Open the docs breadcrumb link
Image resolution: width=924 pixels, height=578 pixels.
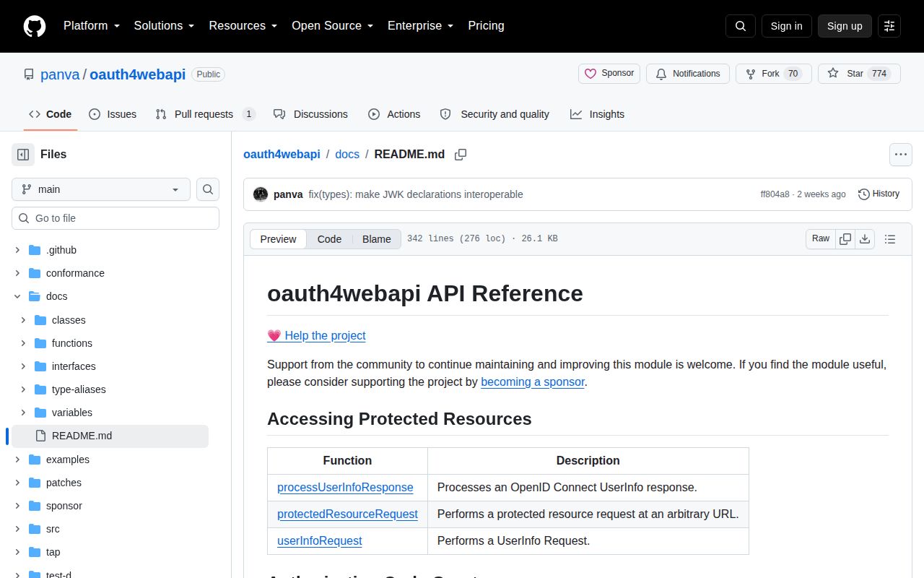pos(347,154)
